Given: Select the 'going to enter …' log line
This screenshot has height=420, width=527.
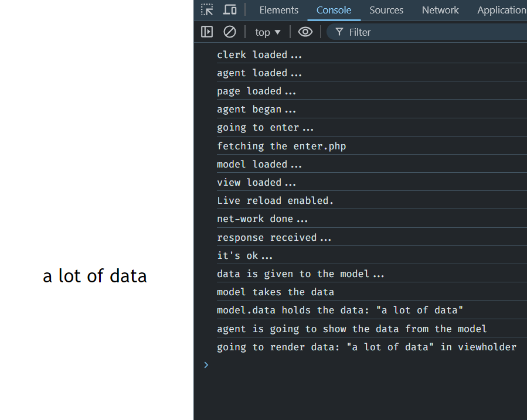Looking at the screenshot, I should click(265, 128).
